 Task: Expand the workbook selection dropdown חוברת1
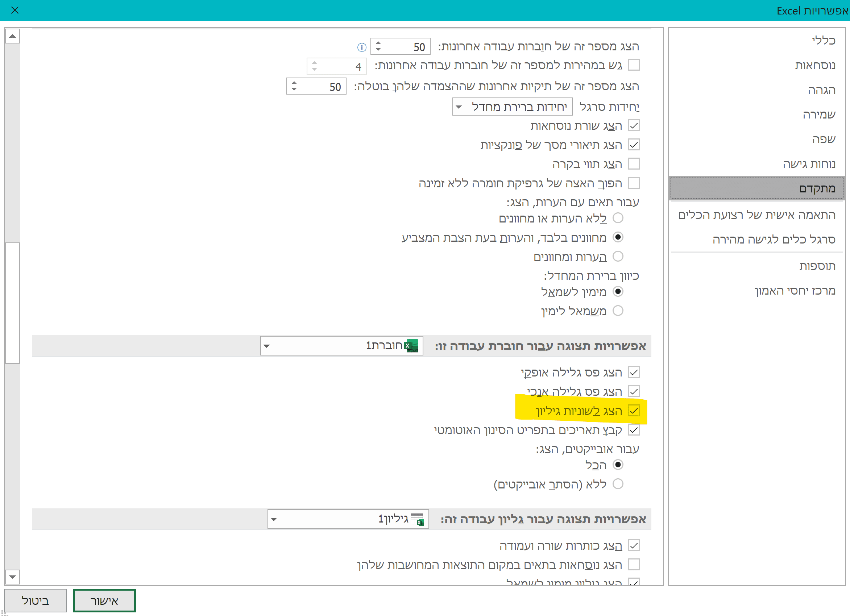(x=267, y=345)
